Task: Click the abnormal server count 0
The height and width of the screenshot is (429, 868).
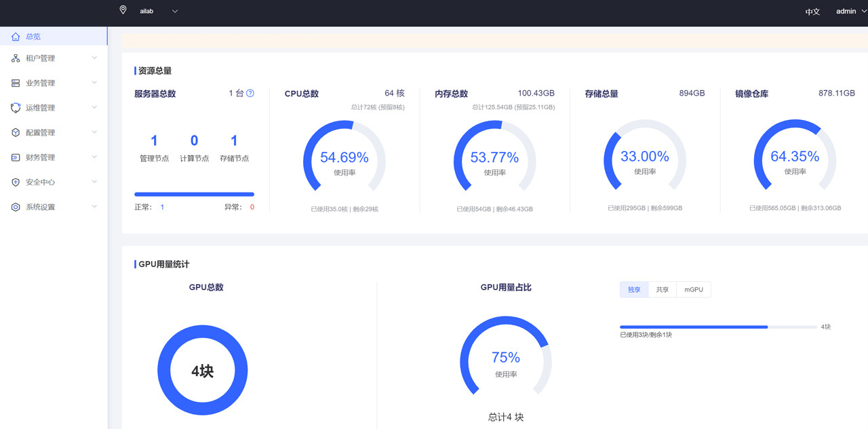Action: pyautogui.click(x=252, y=207)
